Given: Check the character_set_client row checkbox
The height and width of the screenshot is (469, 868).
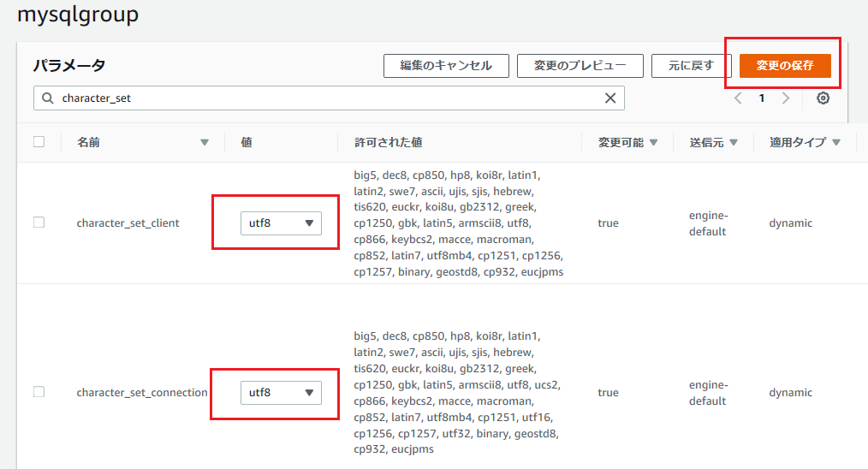Looking at the screenshot, I should [39, 222].
